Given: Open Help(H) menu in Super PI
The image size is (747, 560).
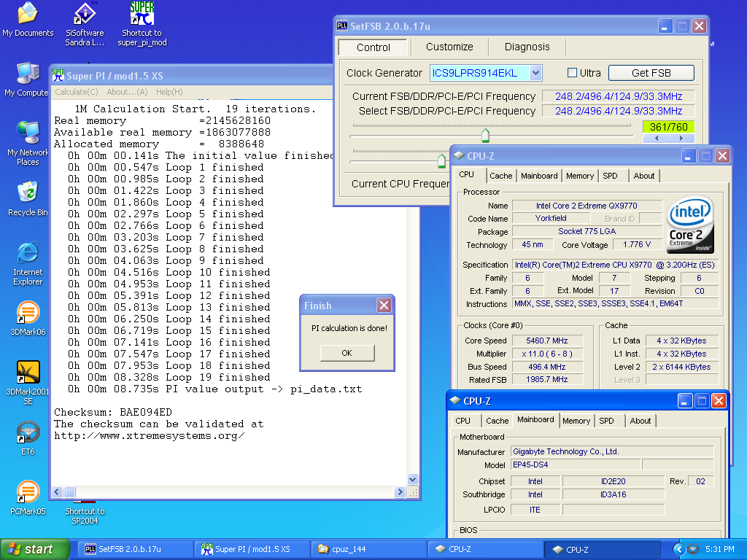Looking at the screenshot, I should coord(169,92).
